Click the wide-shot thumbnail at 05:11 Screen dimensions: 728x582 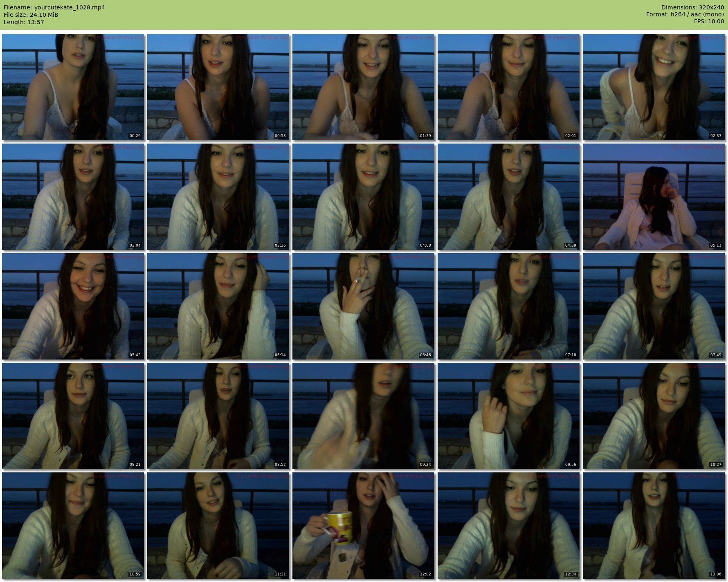click(x=654, y=197)
